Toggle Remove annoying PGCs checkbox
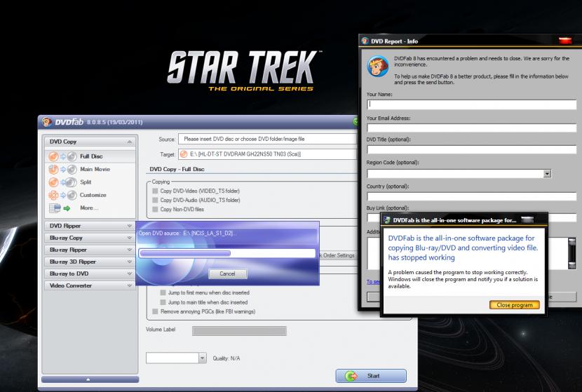This screenshot has height=392, width=582. tap(155, 311)
